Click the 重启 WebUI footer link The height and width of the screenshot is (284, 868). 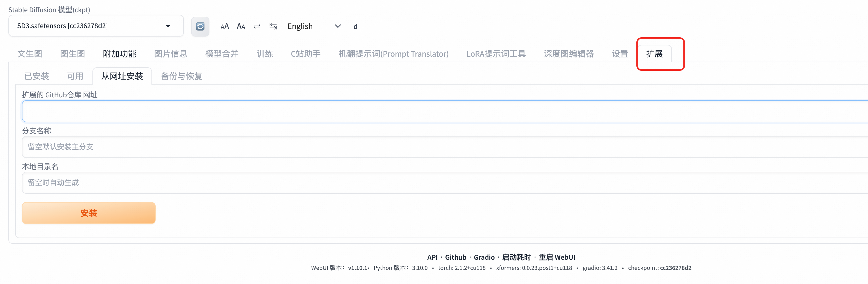tap(557, 257)
